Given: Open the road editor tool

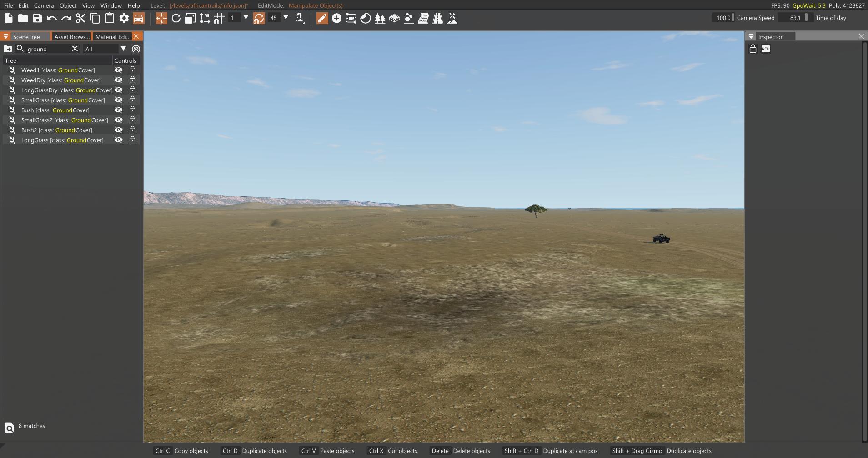Looking at the screenshot, I should pos(438,18).
